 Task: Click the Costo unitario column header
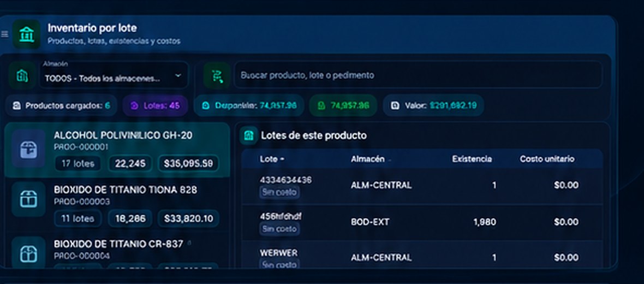[x=547, y=159]
